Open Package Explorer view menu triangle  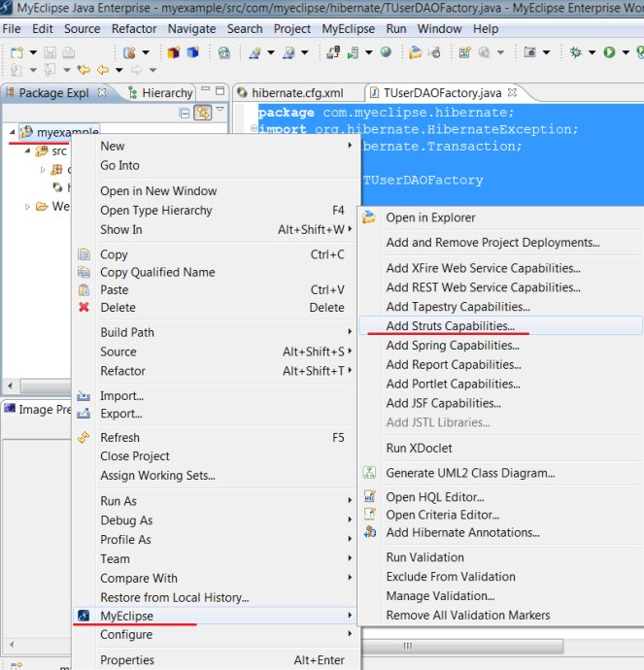(220, 110)
